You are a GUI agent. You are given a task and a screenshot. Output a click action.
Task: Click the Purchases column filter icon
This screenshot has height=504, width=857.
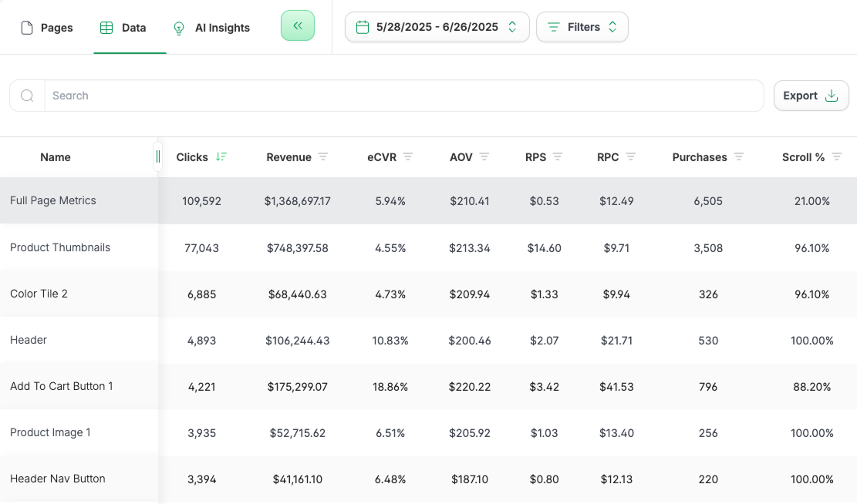(x=739, y=157)
